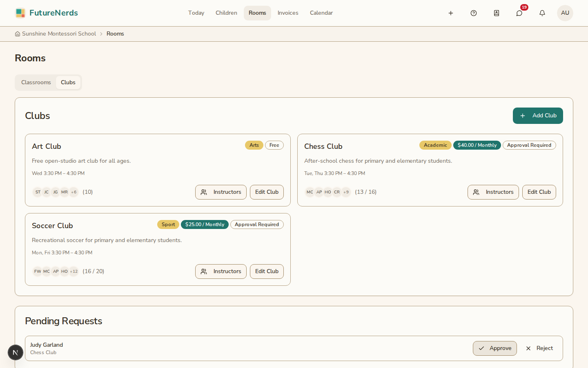Click the round N badge icon
This screenshot has width=588, height=368.
point(16,352)
